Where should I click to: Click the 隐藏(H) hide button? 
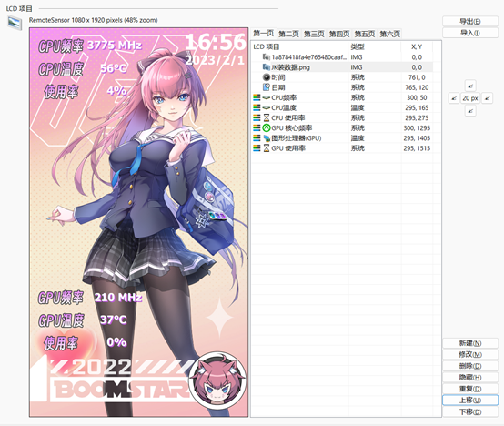point(470,378)
